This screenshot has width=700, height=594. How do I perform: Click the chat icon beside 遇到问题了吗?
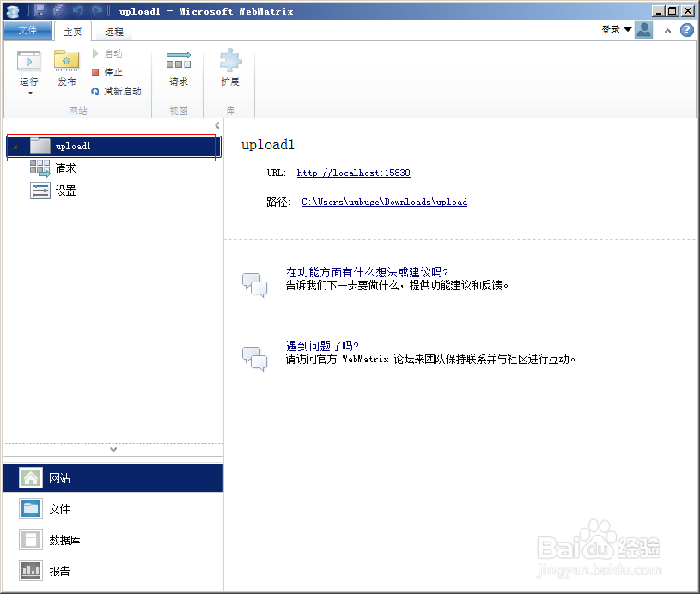click(254, 359)
